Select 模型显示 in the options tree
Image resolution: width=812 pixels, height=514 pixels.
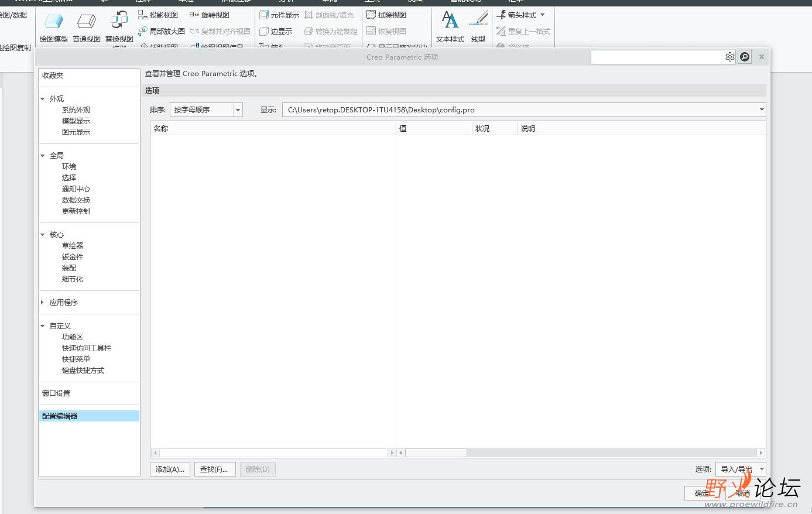76,121
